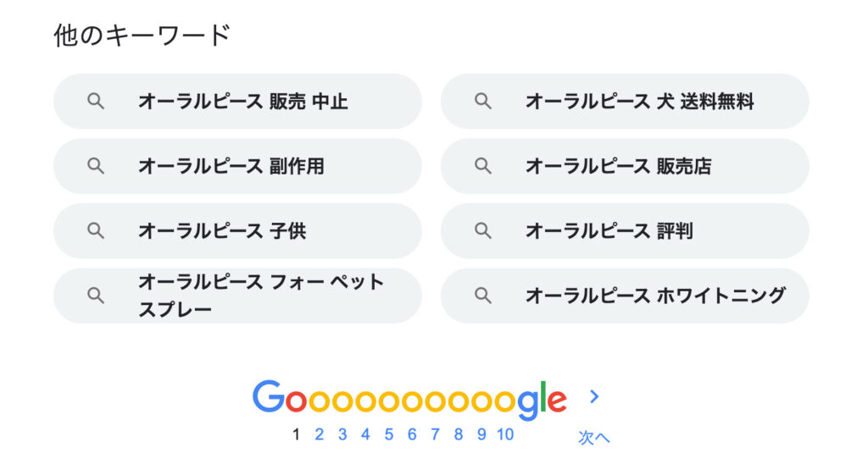This screenshot has height=459, width=868.
Task: Select related search オーラルピース 副作用
Action: click(x=237, y=166)
